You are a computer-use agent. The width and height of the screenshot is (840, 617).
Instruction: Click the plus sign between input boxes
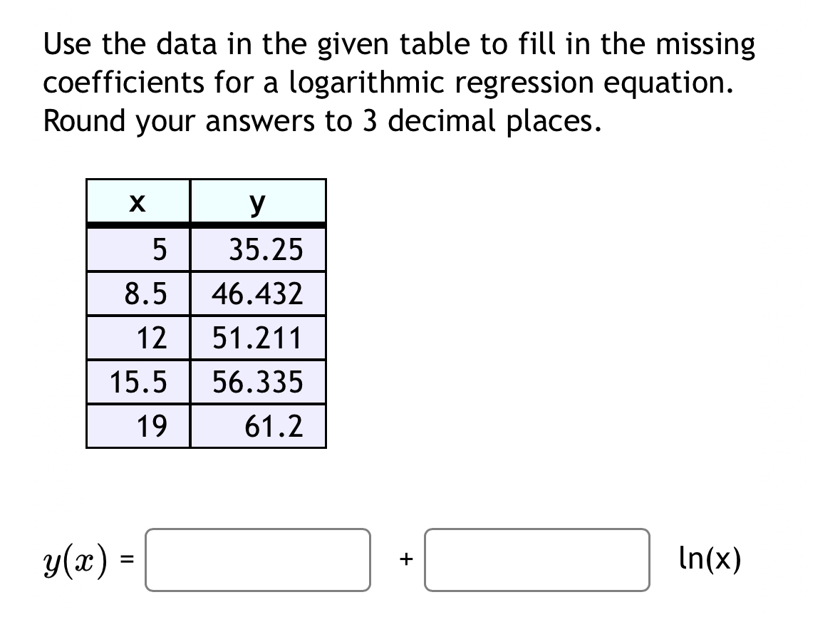point(405,560)
